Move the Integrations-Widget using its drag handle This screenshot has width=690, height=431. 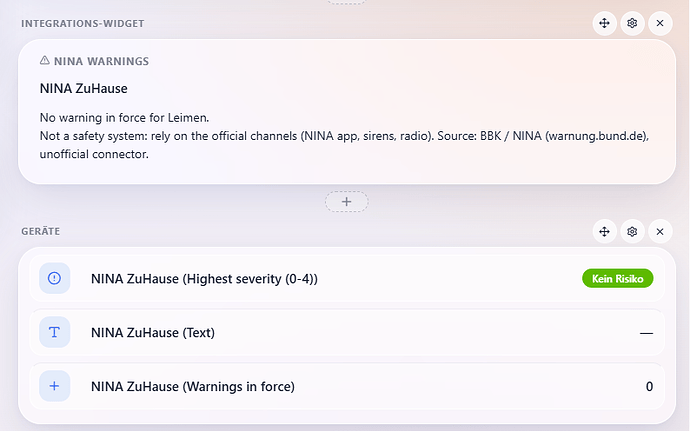point(604,23)
